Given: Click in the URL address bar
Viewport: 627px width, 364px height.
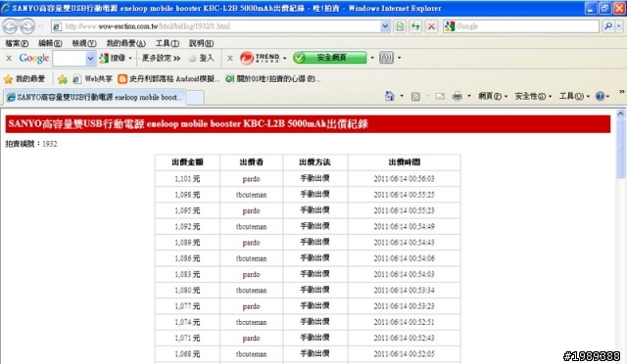Looking at the screenshot, I should (221, 26).
